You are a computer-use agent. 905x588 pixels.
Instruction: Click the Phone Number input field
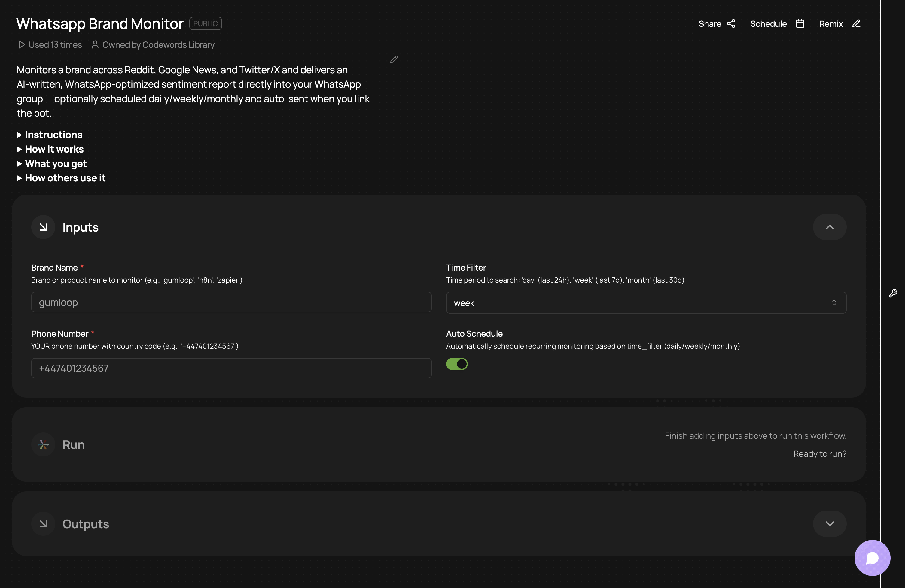(231, 368)
